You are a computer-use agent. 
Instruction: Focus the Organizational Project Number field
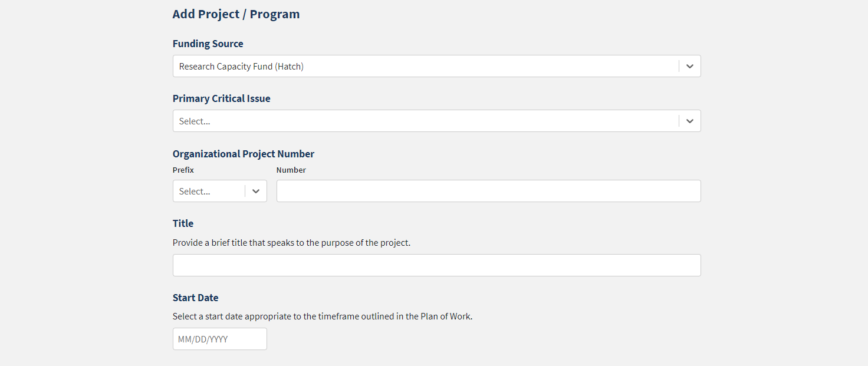click(488, 192)
